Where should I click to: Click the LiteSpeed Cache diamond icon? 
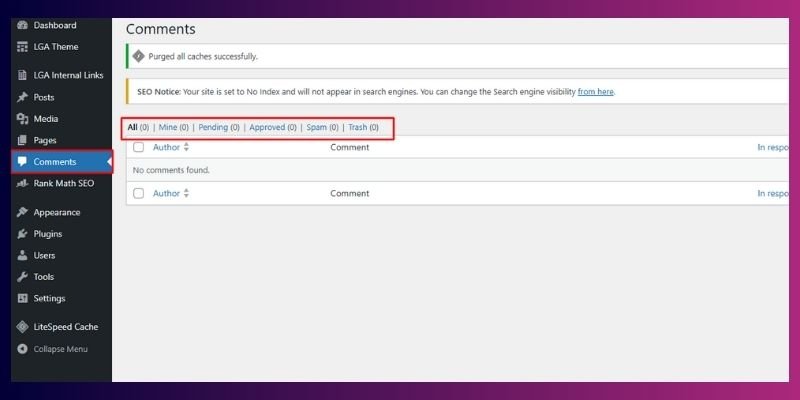22,327
